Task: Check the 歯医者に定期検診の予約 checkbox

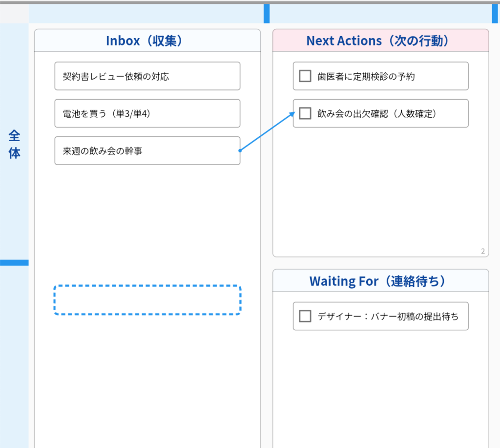Action: tap(305, 76)
